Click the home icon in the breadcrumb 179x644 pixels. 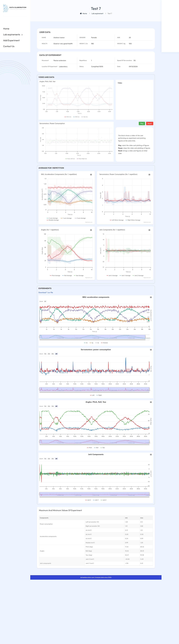81,14
